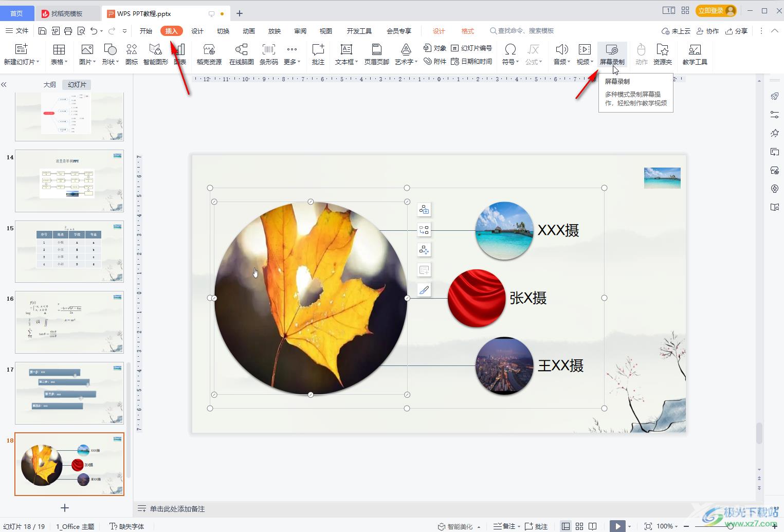The width and height of the screenshot is (784, 532).
Task: Click the 立即登录 login button
Action: click(716, 10)
